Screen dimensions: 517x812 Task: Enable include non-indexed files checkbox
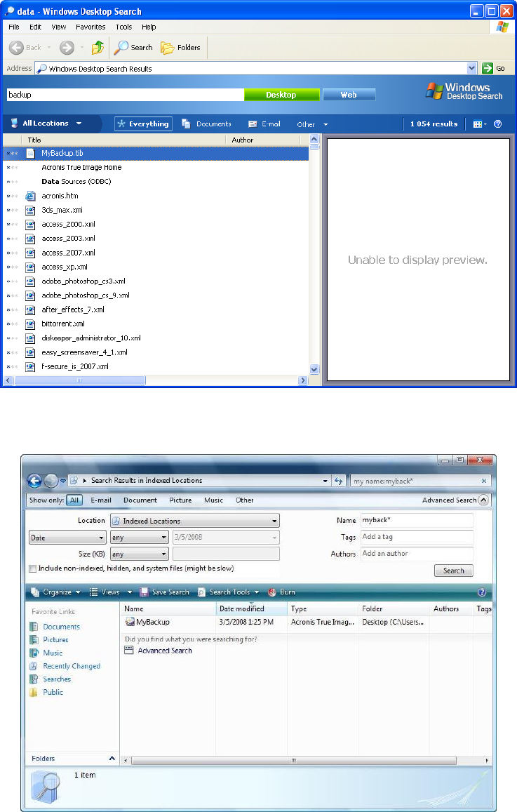(x=33, y=568)
